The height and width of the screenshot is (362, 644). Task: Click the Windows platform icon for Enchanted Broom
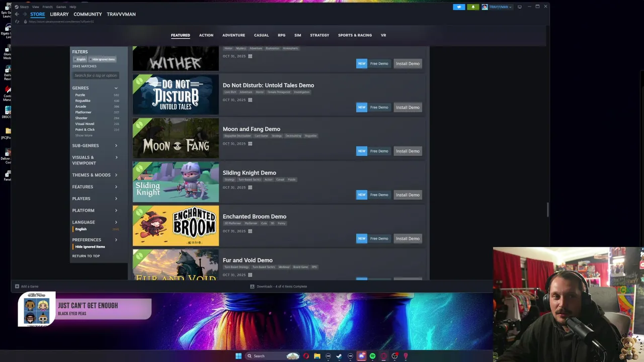(x=250, y=231)
